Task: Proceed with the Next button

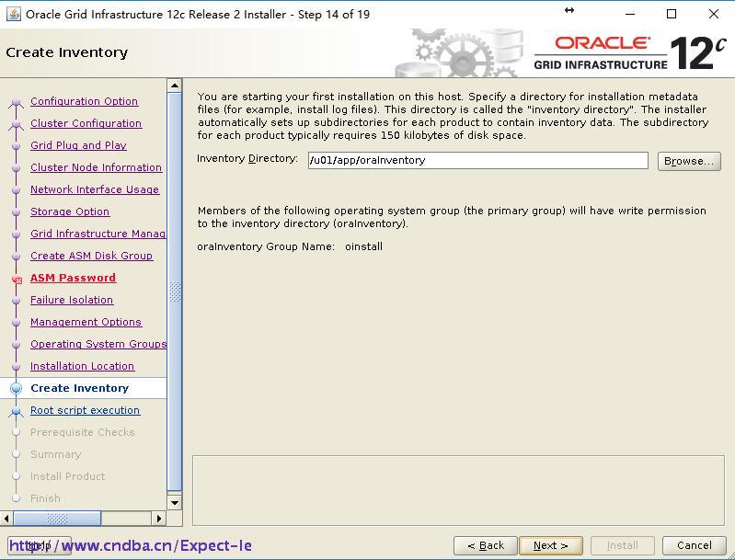Action: coord(551,545)
